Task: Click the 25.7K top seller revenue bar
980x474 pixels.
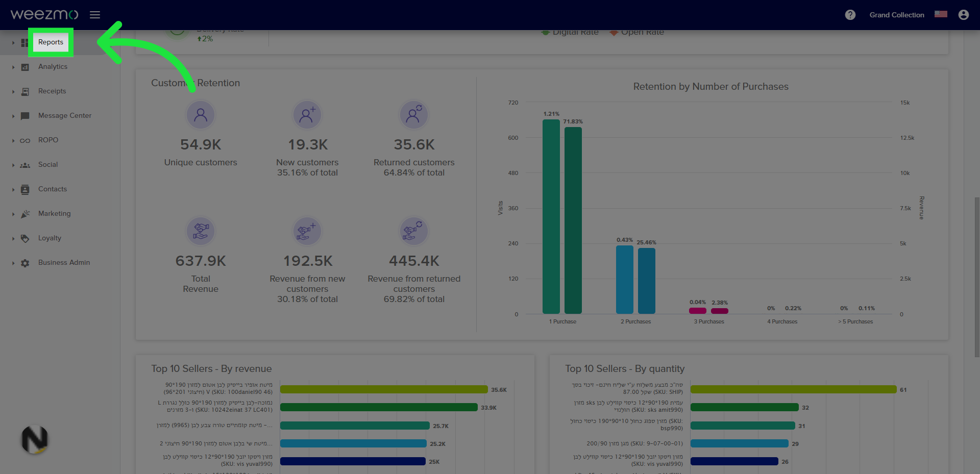Action: (355, 426)
